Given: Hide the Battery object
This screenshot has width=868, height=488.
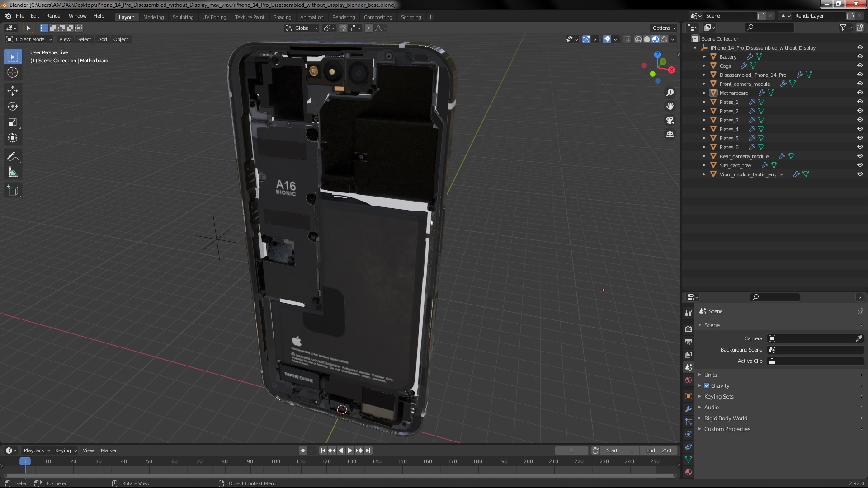Looking at the screenshot, I should click(860, 56).
